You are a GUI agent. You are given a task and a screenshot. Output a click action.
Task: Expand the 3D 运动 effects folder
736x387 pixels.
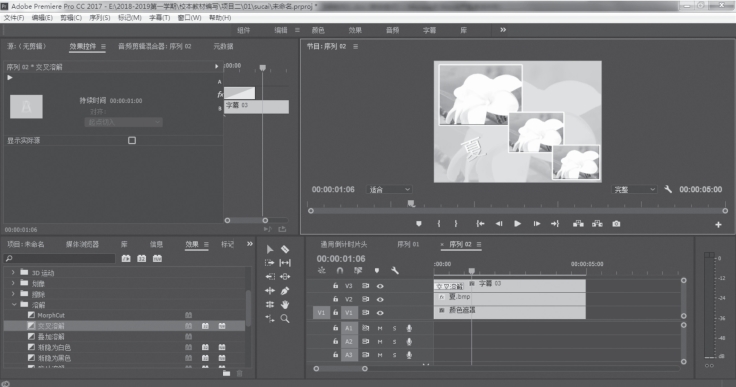(13, 272)
